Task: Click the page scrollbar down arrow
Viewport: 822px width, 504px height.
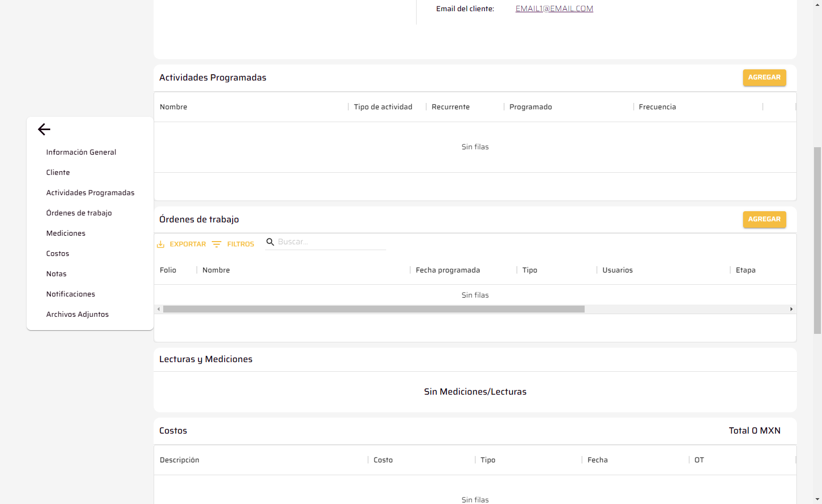Action: coord(817,500)
